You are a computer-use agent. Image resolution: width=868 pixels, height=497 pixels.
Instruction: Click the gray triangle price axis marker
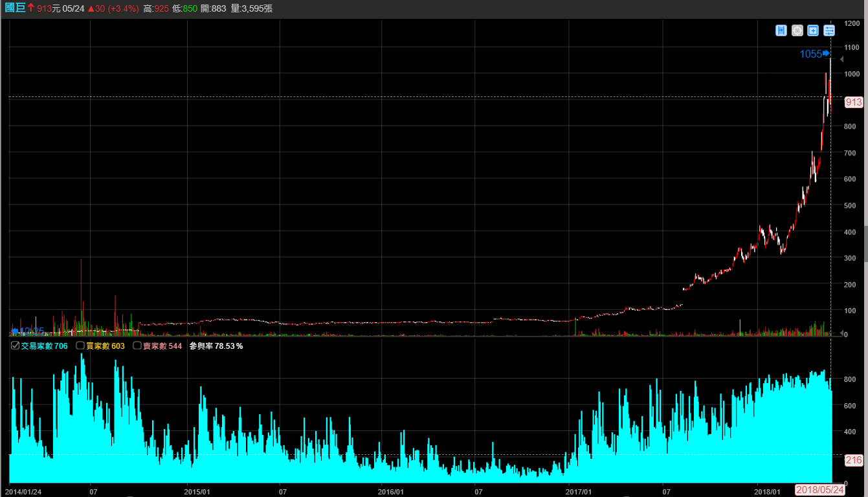coord(841,60)
